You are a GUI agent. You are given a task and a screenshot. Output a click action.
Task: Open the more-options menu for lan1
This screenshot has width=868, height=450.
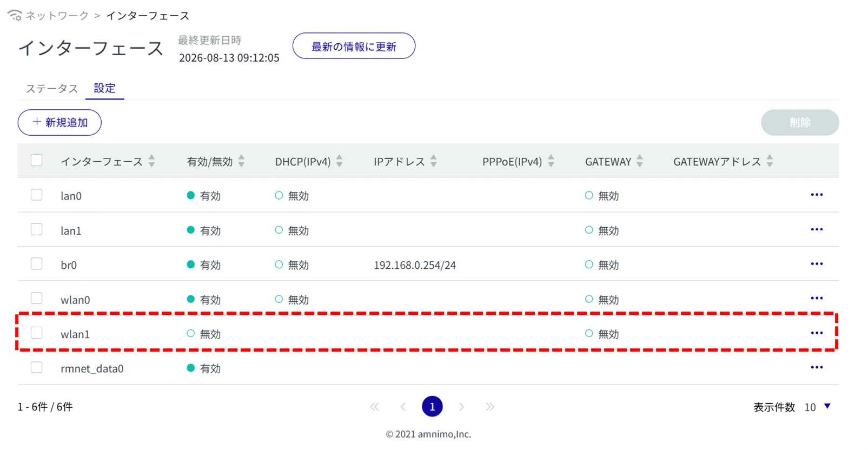click(817, 229)
